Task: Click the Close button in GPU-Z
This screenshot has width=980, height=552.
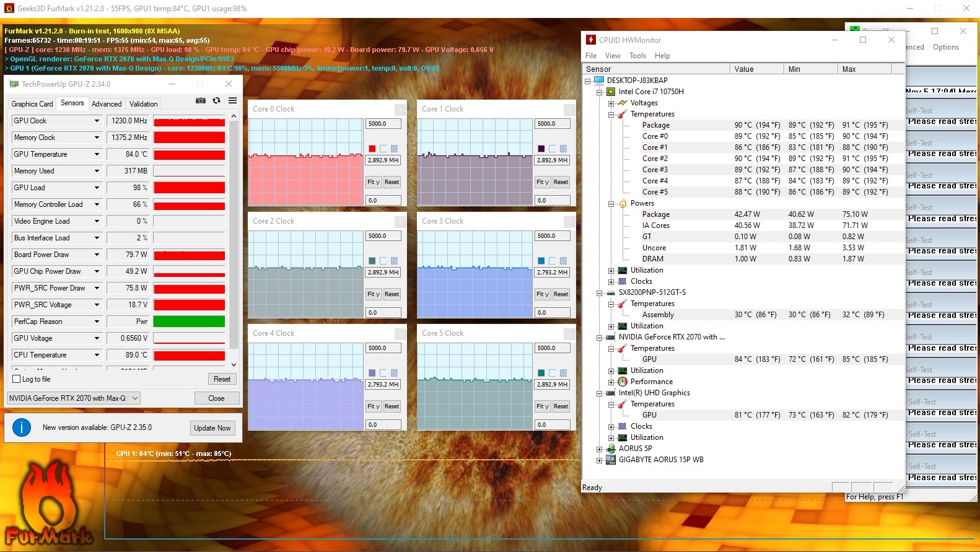Action: click(x=216, y=398)
